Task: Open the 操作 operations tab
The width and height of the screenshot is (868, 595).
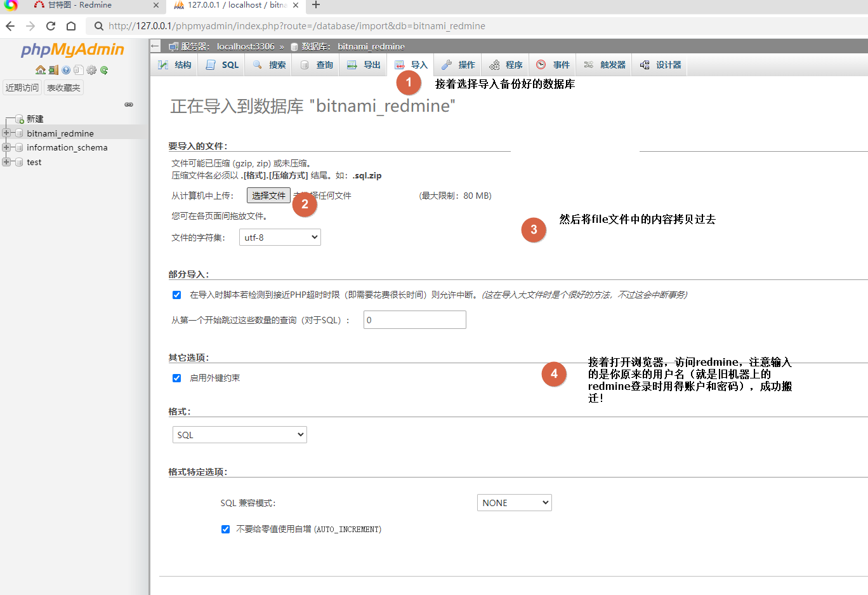Action: 458,65
